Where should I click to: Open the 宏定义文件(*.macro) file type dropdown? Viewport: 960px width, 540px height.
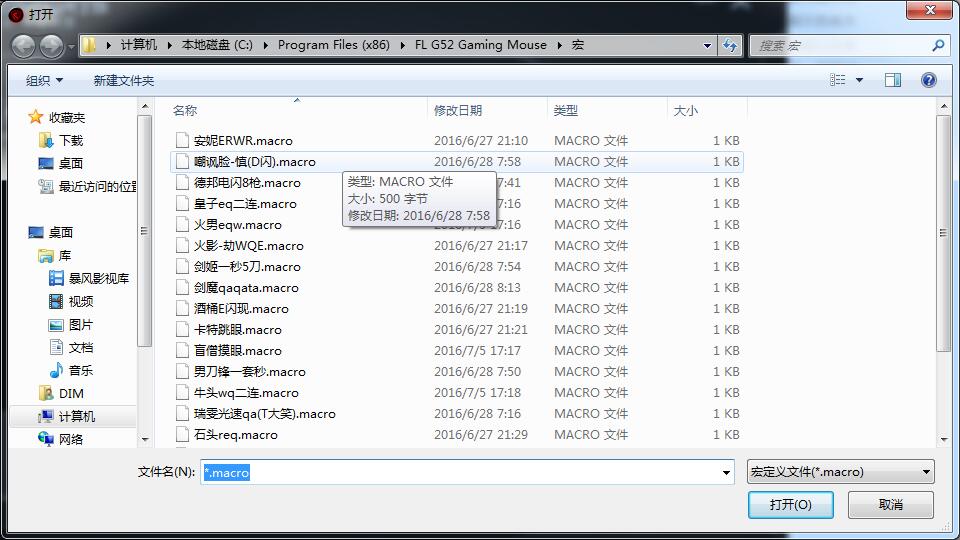(841, 471)
